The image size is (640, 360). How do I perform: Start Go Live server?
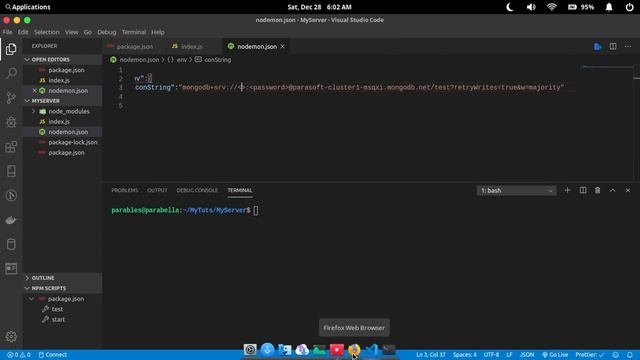555,355
